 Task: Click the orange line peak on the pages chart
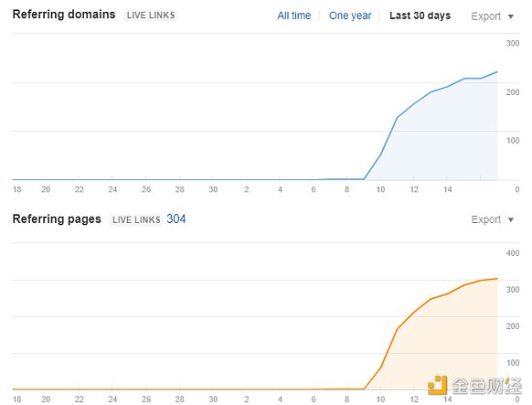496,279
